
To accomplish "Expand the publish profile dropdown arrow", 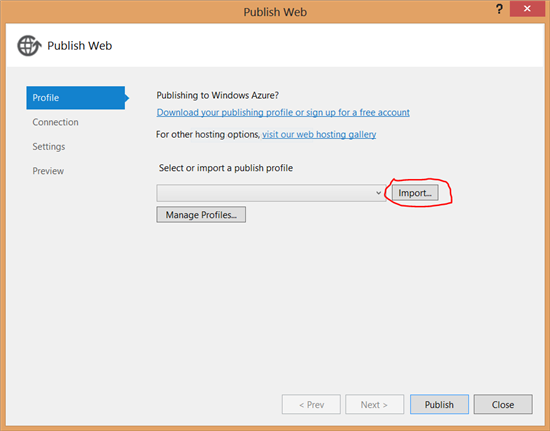I will (378, 193).
